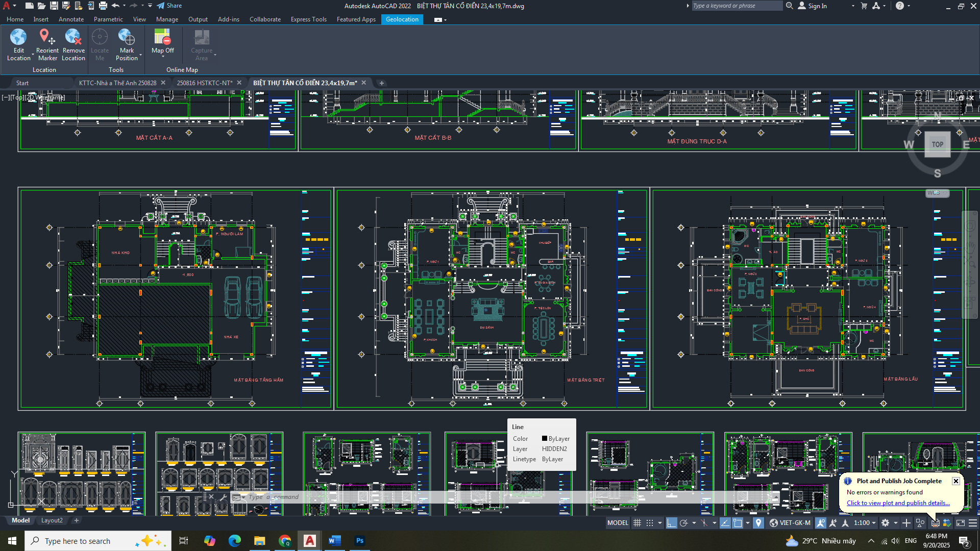
Task: Switch to the KTTC-Nhà a Thế Anh drawing tab
Action: click(x=117, y=83)
